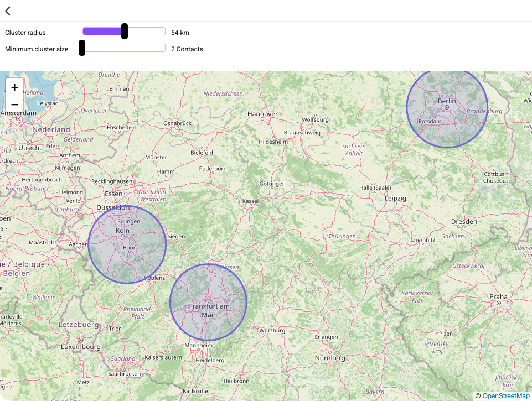Image resolution: width=532 pixels, height=401 pixels.
Task: Click the 'Minimum cluster size' label
Action: pyautogui.click(x=37, y=49)
